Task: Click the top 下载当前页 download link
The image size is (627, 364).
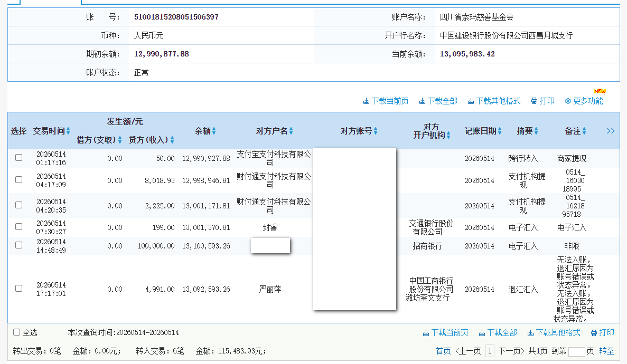Action: [386, 101]
